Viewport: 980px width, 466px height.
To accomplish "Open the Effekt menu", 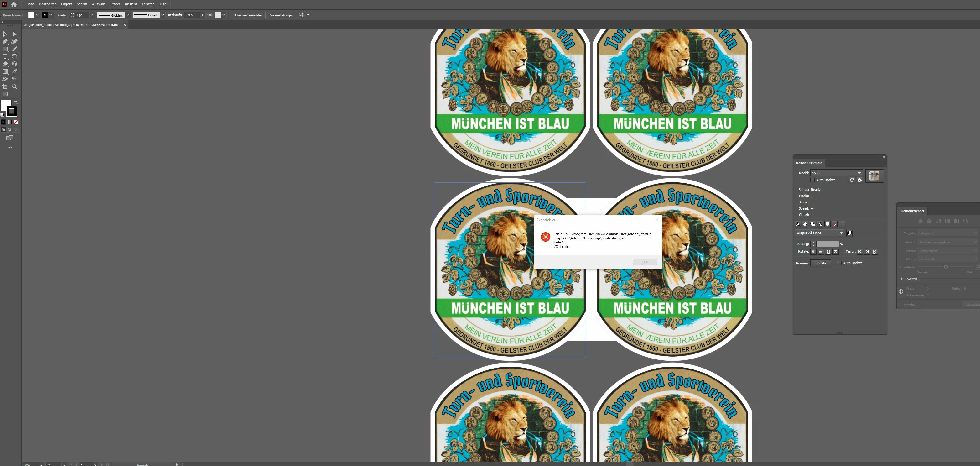I will [115, 4].
